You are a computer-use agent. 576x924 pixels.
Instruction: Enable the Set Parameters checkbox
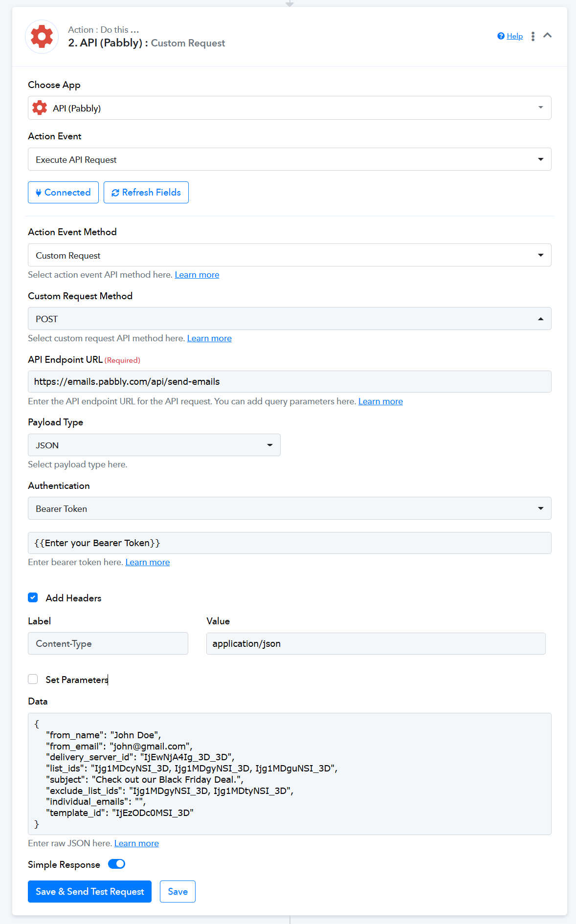(x=33, y=679)
